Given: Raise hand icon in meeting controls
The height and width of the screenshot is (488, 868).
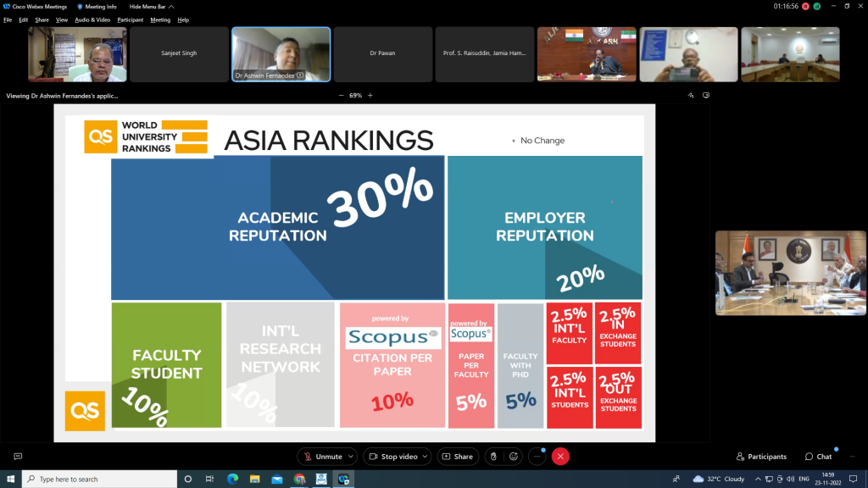Looking at the screenshot, I should 493,457.
